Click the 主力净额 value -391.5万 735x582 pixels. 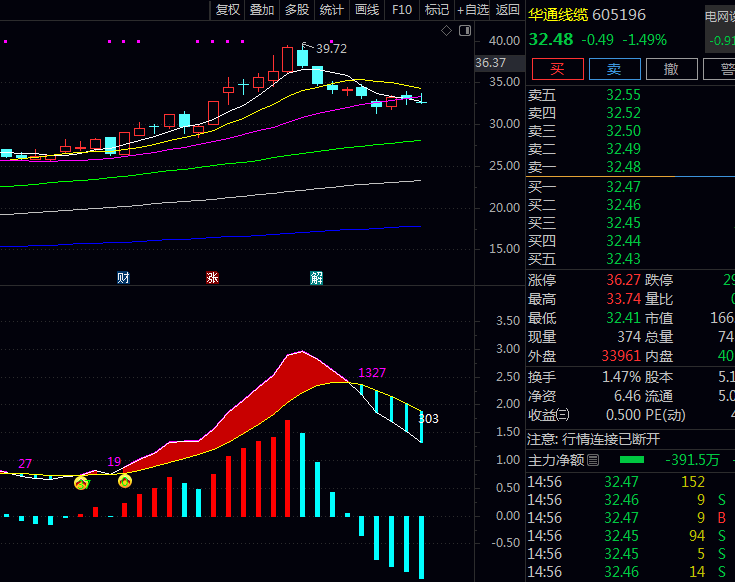tap(692, 460)
